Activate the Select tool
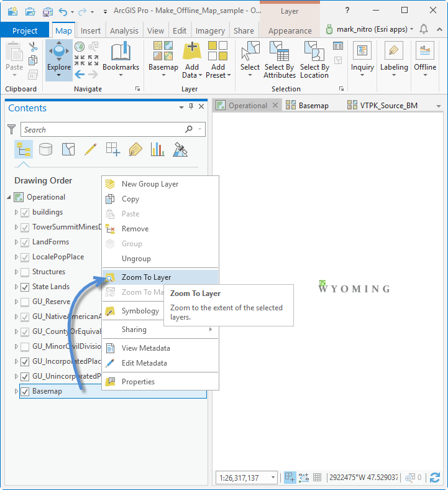Image resolution: width=448 pixels, height=490 pixels. pyautogui.click(x=250, y=60)
